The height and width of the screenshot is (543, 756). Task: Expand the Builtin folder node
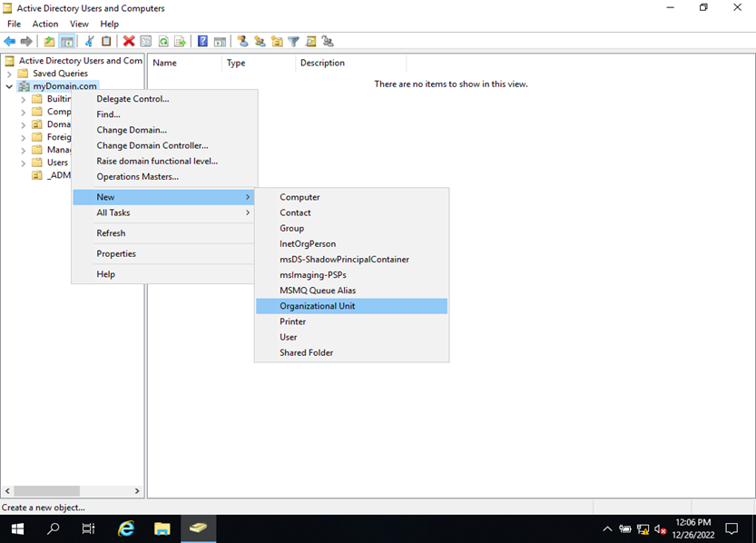coord(24,100)
